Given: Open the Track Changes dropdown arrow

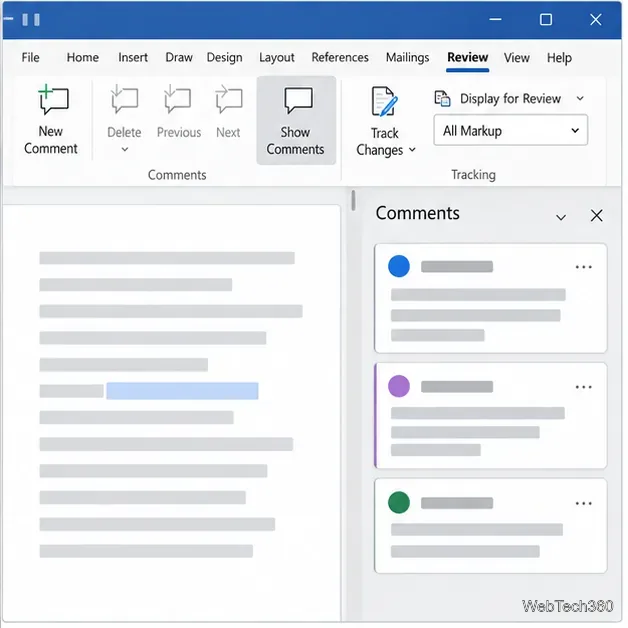Looking at the screenshot, I should pyautogui.click(x=412, y=150).
